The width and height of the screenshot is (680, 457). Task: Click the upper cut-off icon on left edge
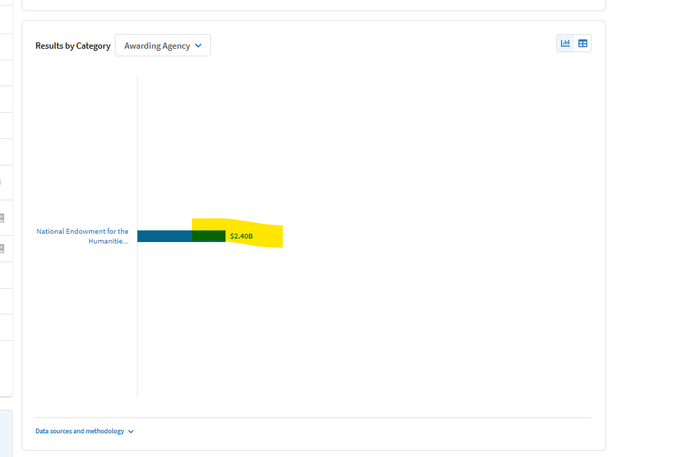pos(2,218)
